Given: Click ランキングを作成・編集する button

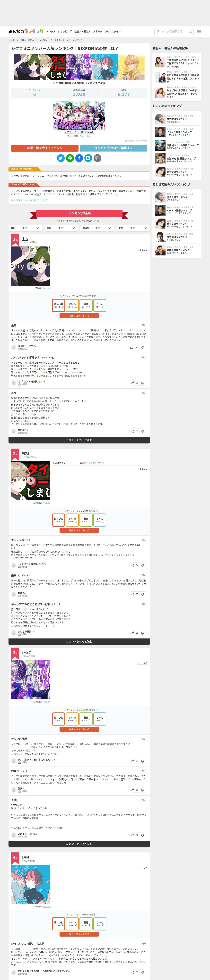Looking at the screenshot, I should [114, 148].
